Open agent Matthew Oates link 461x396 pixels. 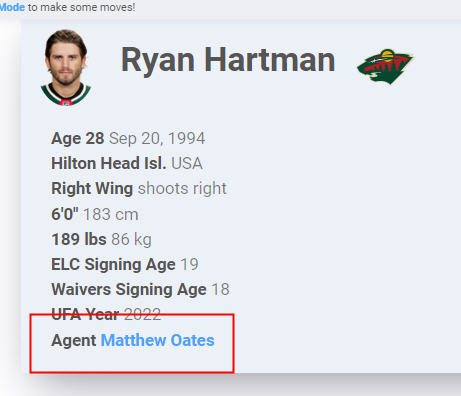click(x=157, y=340)
